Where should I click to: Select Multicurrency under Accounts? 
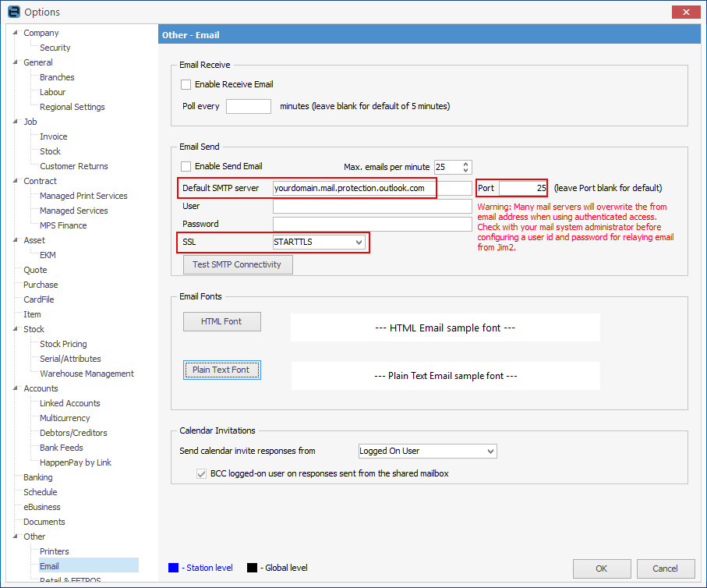point(65,418)
